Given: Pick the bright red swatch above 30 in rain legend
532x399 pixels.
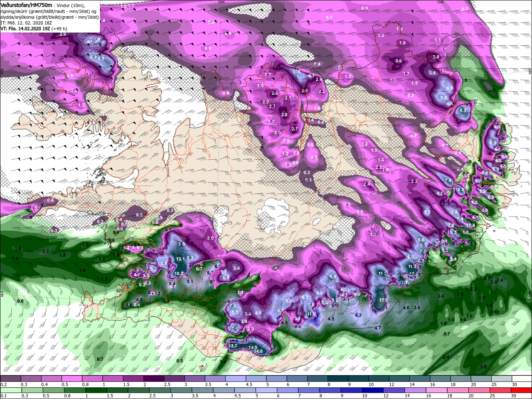Looking at the screenshot, I should pos(521,390).
